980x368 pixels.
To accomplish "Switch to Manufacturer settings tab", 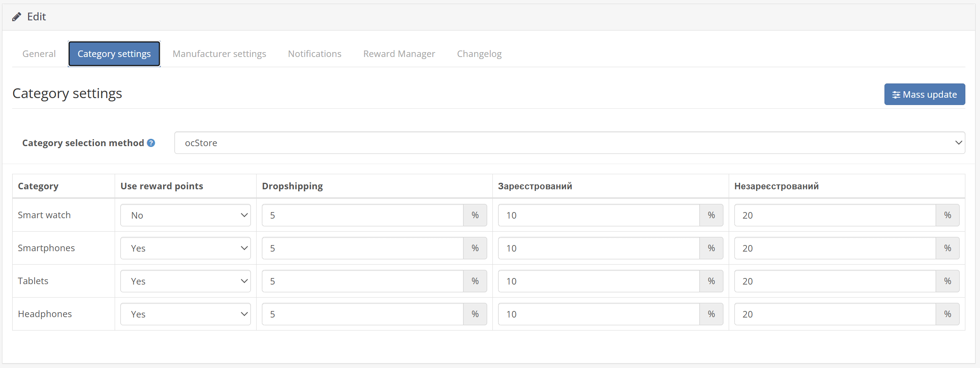I will pyautogui.click(x=220, y=54).
